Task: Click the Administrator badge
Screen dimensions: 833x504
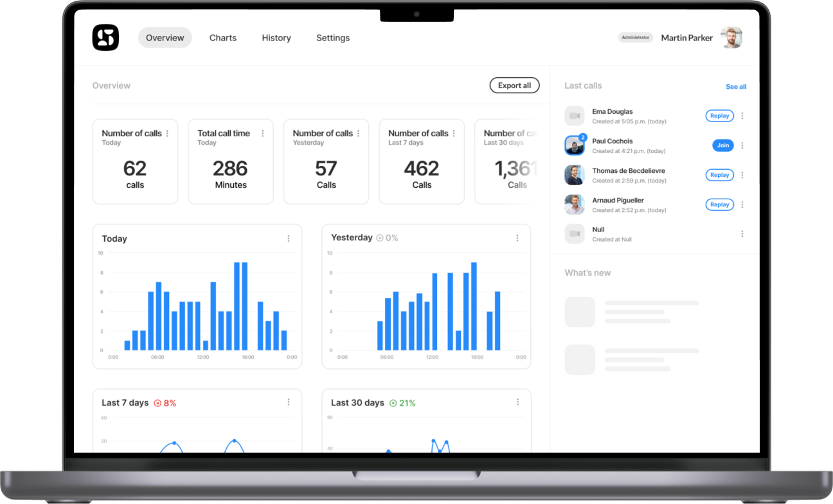Action: click(x=636, y=37)
